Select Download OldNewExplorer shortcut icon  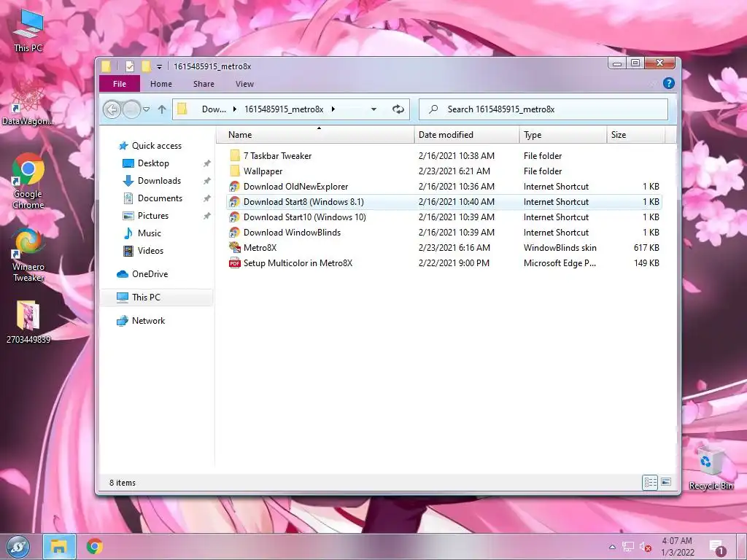[x=234, y=186]
